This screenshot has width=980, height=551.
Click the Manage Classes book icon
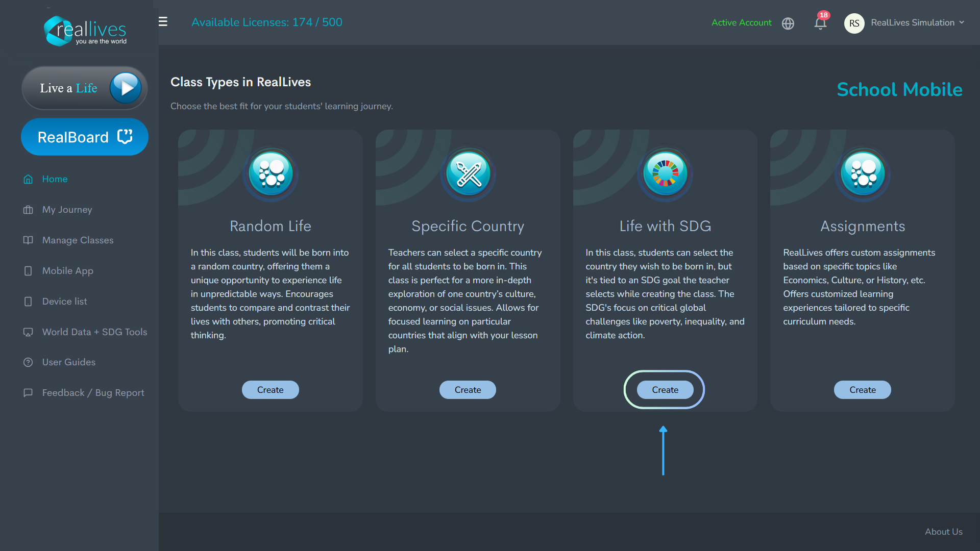[28, 240]
